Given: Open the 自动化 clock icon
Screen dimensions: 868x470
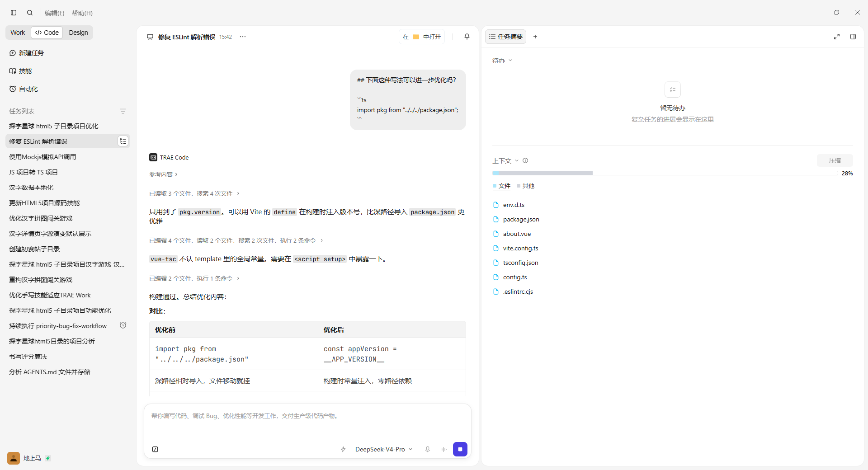Looking at the screenshot, I should 13,89.
